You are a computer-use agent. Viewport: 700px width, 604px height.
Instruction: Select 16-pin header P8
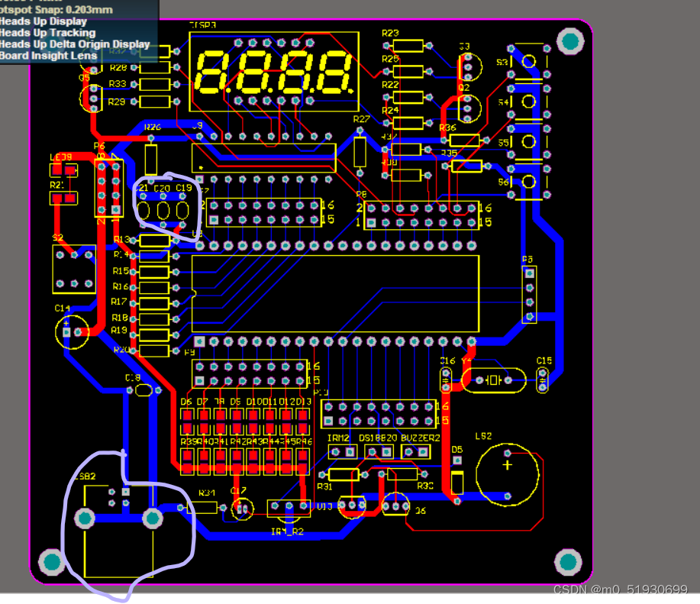click(421, 215)
